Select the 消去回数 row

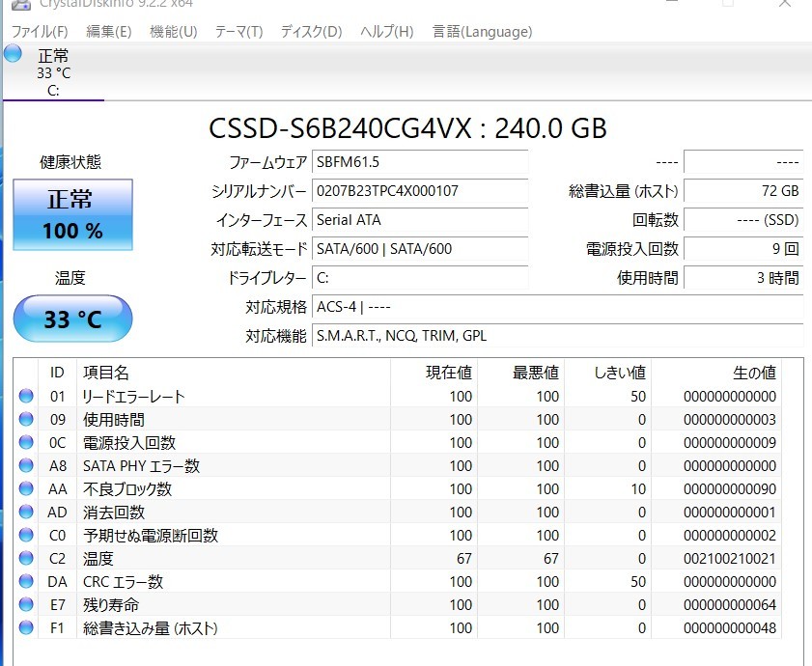pyautogui.click(x=397, y=512)
